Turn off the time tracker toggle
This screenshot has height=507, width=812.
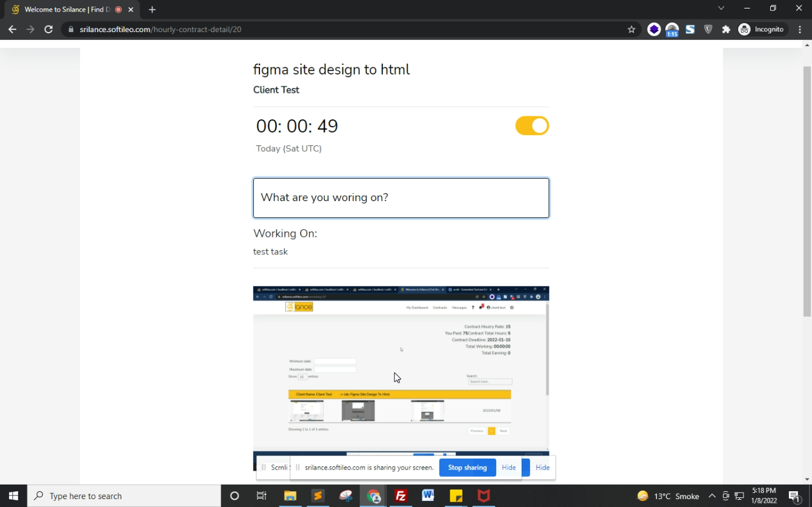coord(531,126)
